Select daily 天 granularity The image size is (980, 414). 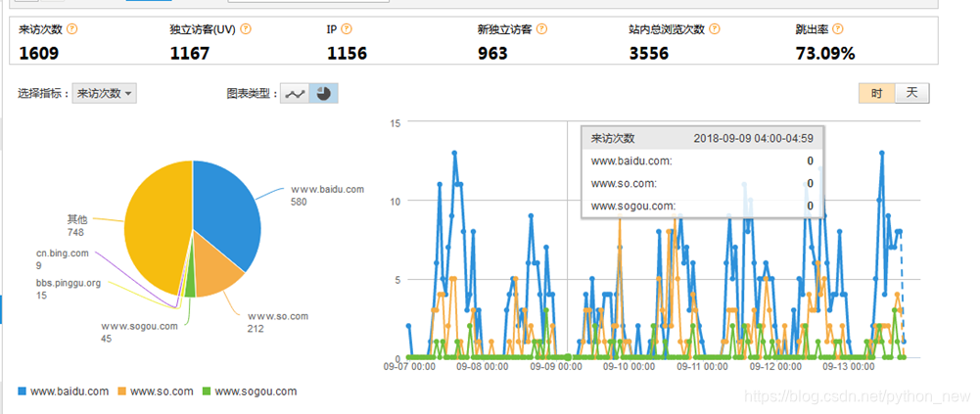pyautogui.click(x=911, y=94)
